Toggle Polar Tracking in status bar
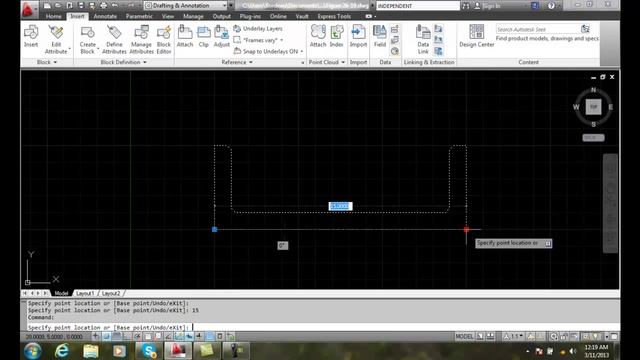This screenshot has height=360, width=640. click(x=137, y=336)
